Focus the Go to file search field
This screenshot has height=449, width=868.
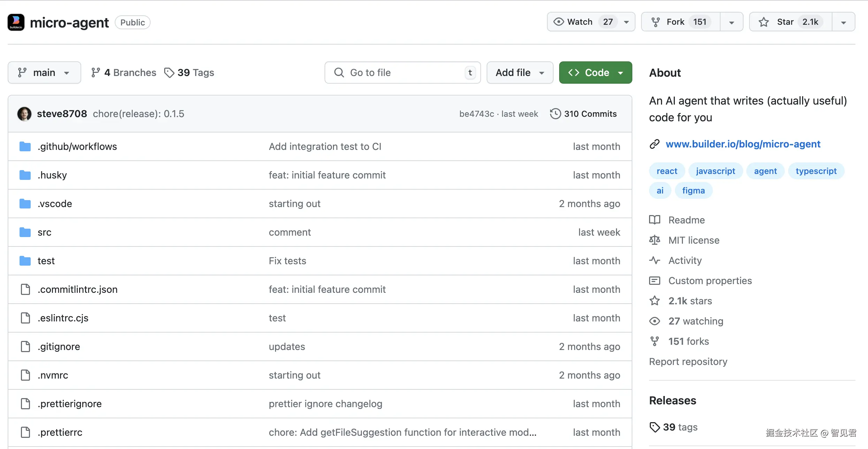coord(402,73)
